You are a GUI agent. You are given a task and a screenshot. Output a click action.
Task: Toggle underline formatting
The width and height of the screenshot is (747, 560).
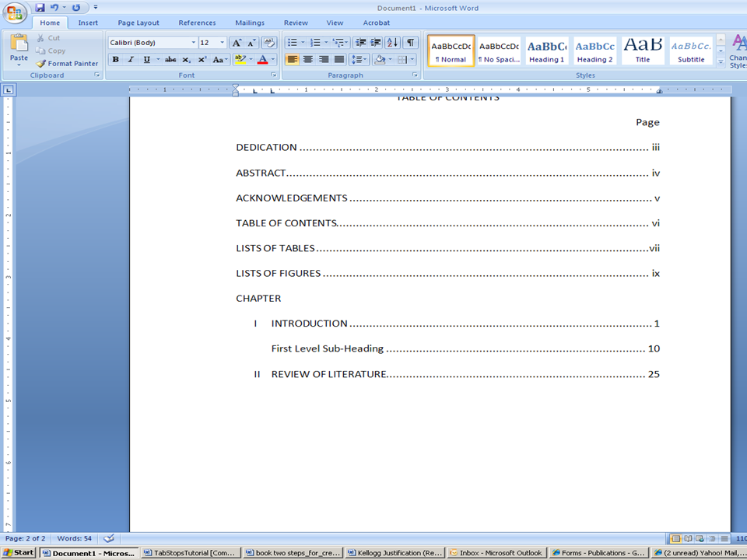point(146,60)
